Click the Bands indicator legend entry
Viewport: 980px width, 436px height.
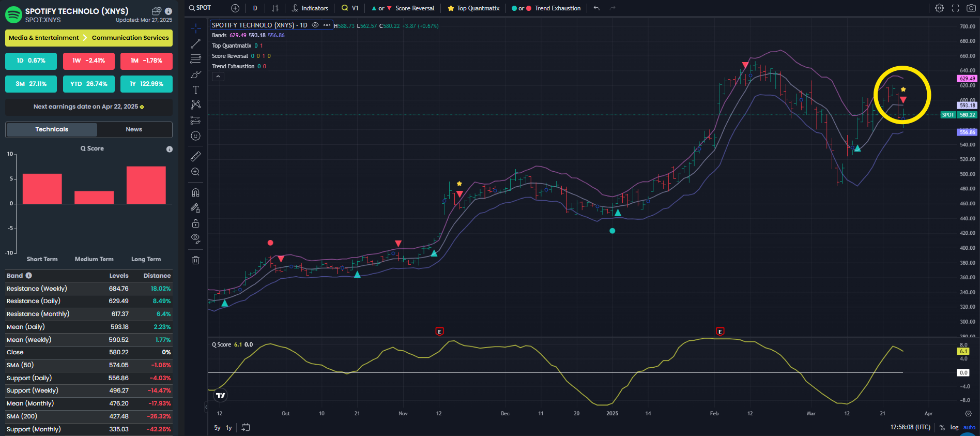click(219, 35)
